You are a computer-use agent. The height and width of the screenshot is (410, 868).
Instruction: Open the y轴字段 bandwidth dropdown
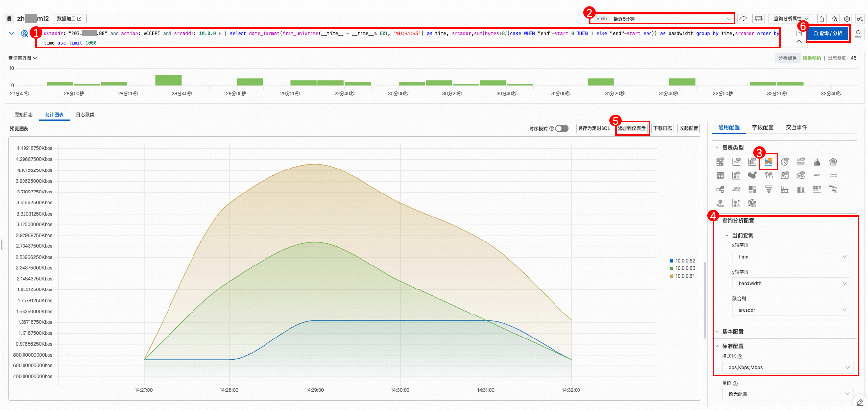pyautogui.click(x=791, y=283)
